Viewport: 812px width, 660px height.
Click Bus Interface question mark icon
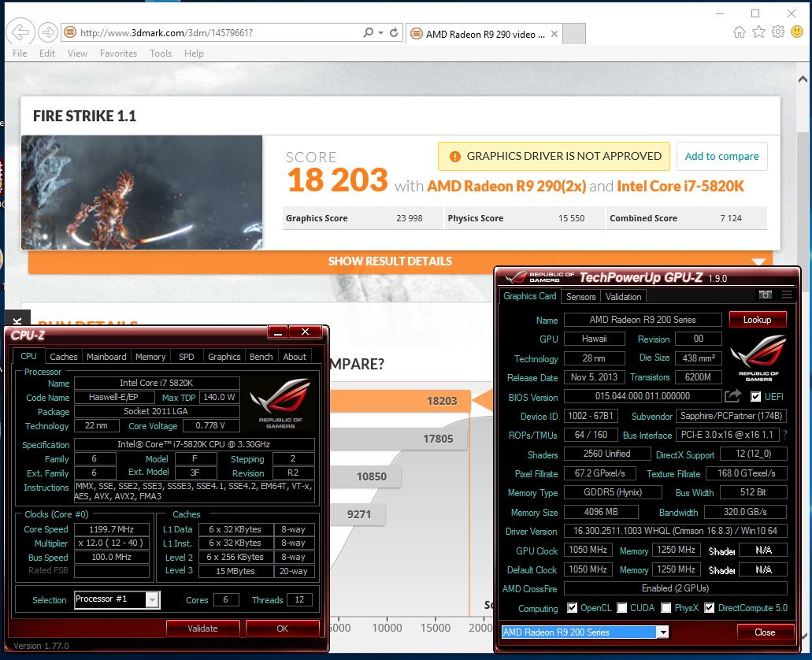click(x=785, y=435)
